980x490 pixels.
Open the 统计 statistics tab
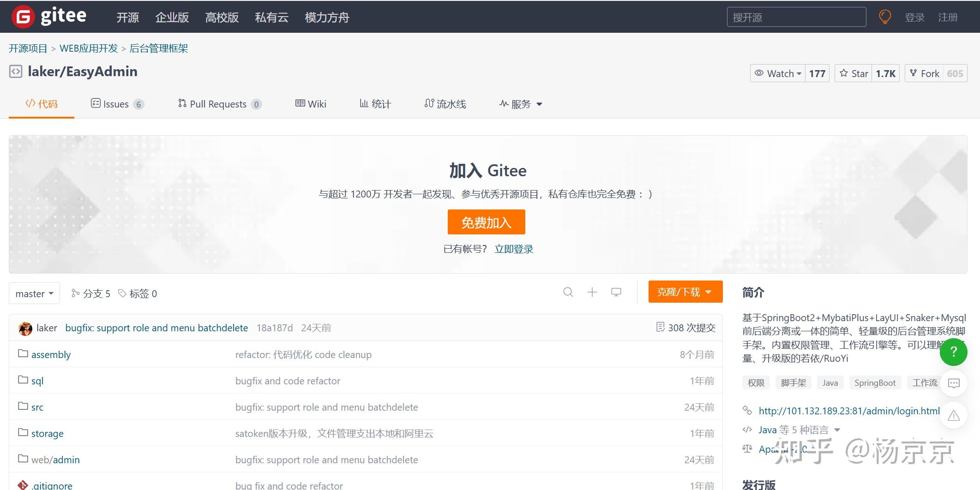[375, 104]
